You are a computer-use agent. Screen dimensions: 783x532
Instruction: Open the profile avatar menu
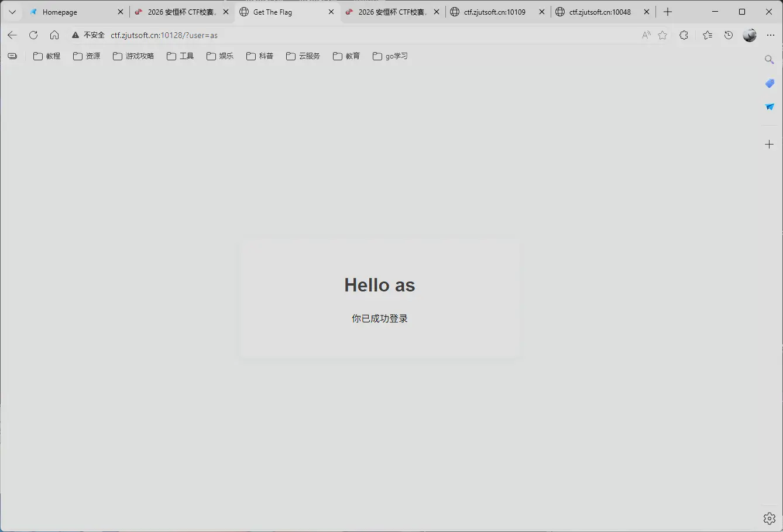(750, 35)
